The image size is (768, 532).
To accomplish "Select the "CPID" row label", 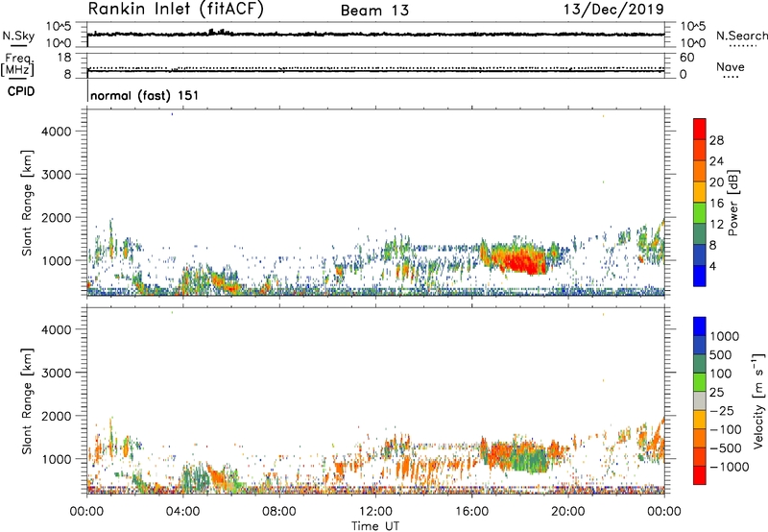I will click(x=21, y=91).
